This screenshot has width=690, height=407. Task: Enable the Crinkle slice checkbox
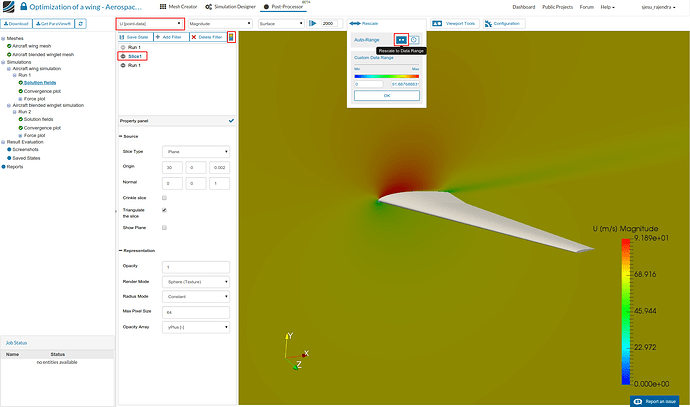(164, 198)
